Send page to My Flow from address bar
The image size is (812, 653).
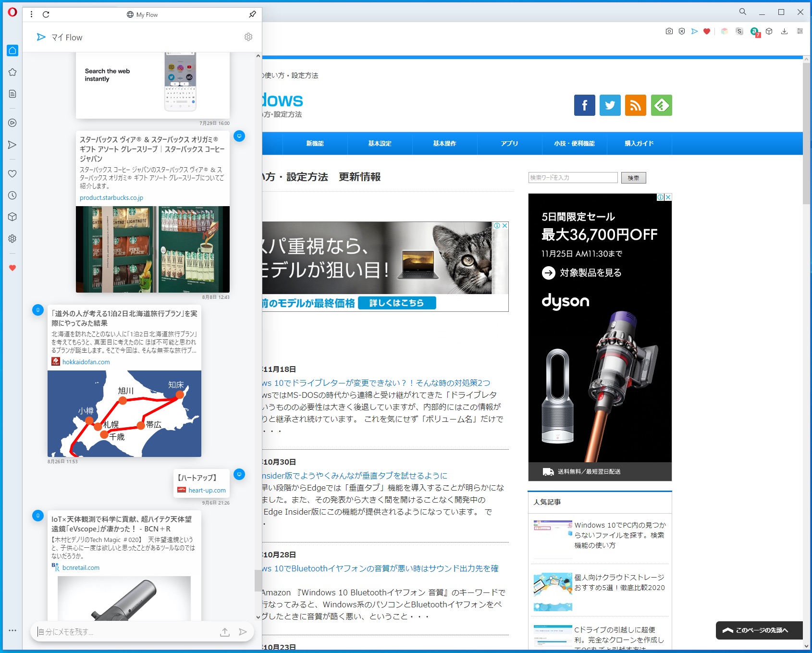click(x=694, y=31)
